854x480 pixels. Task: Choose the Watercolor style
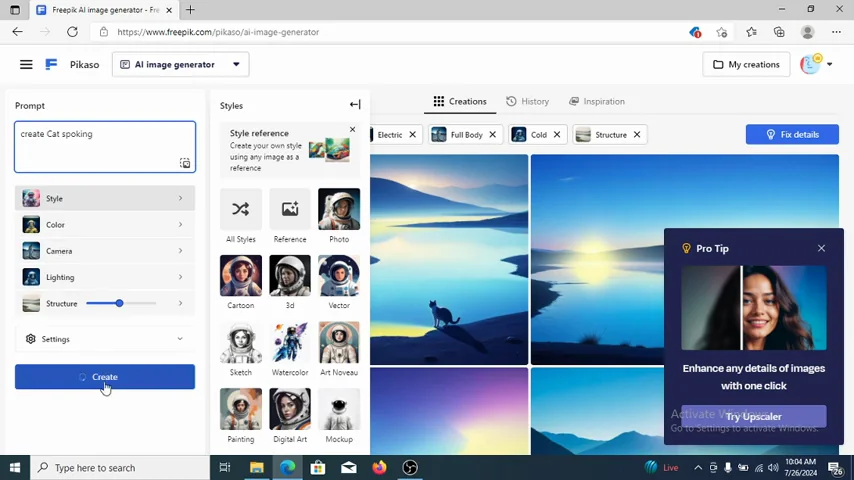click(290, 342)
